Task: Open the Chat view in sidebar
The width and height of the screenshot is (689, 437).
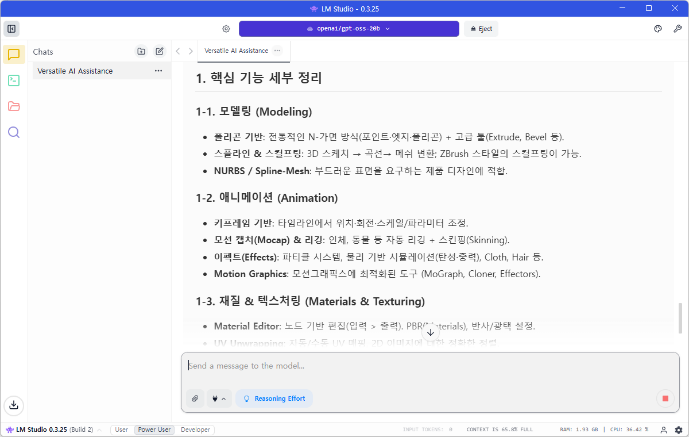Action: pos(14,55)
